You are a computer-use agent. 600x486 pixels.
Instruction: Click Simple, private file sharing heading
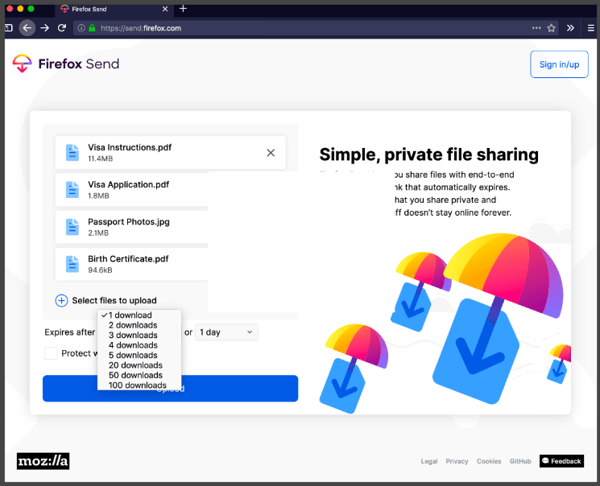tap(429, 155)
